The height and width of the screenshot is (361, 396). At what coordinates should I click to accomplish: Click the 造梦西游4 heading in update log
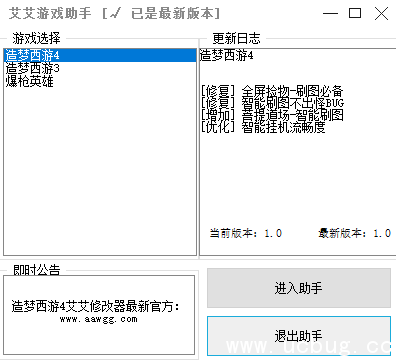[227, 55]
